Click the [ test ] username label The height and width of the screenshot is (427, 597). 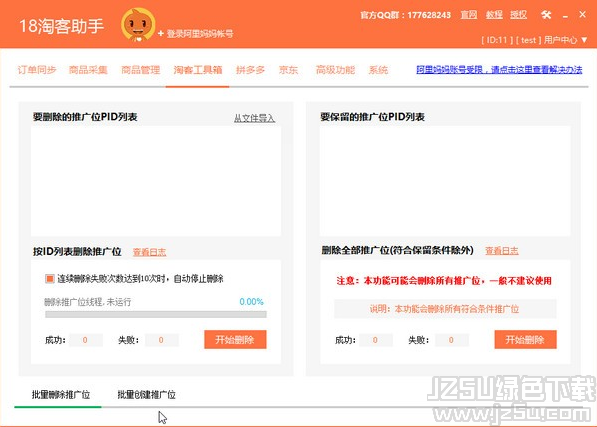(528, 40)
